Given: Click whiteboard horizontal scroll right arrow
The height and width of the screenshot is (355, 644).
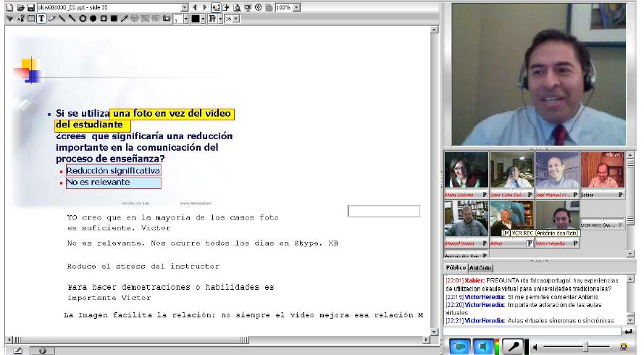Looking at the screenshot, I should (426, 340).
